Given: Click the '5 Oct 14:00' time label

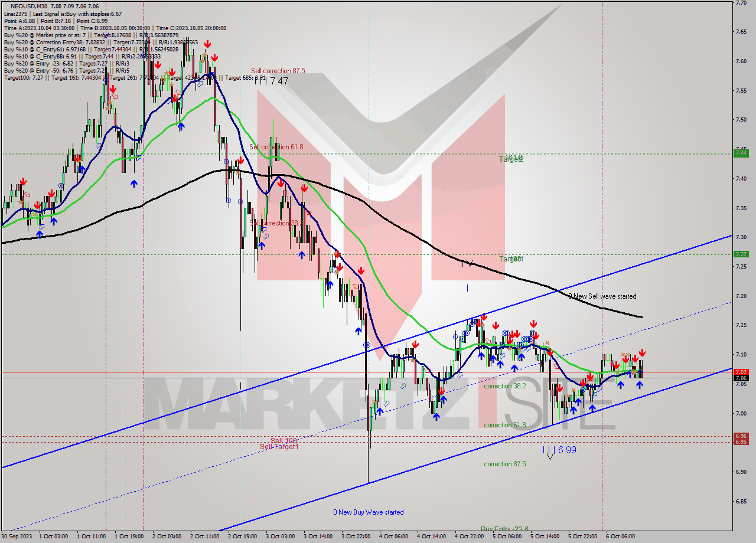Looking at the screenshot, I should pos(545,537).
